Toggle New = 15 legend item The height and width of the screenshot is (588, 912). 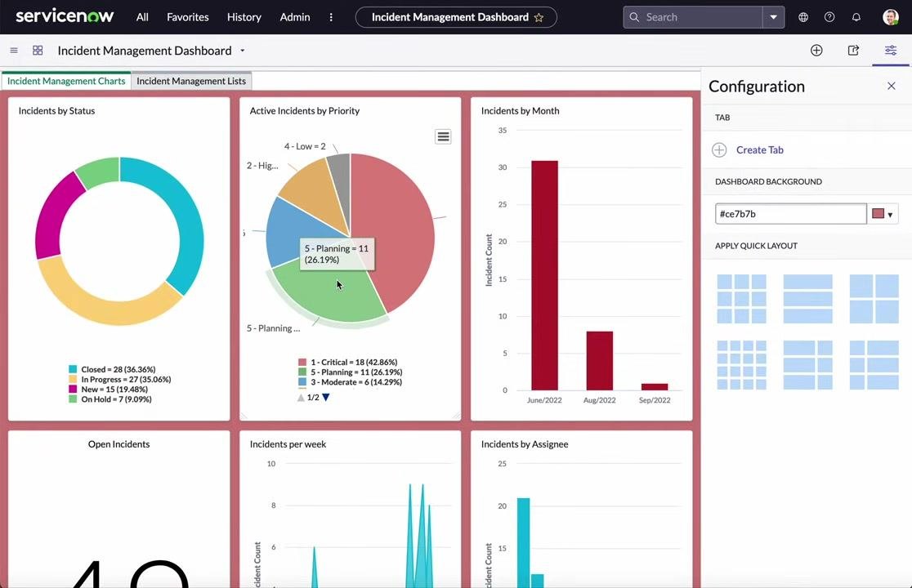[108, 390]
